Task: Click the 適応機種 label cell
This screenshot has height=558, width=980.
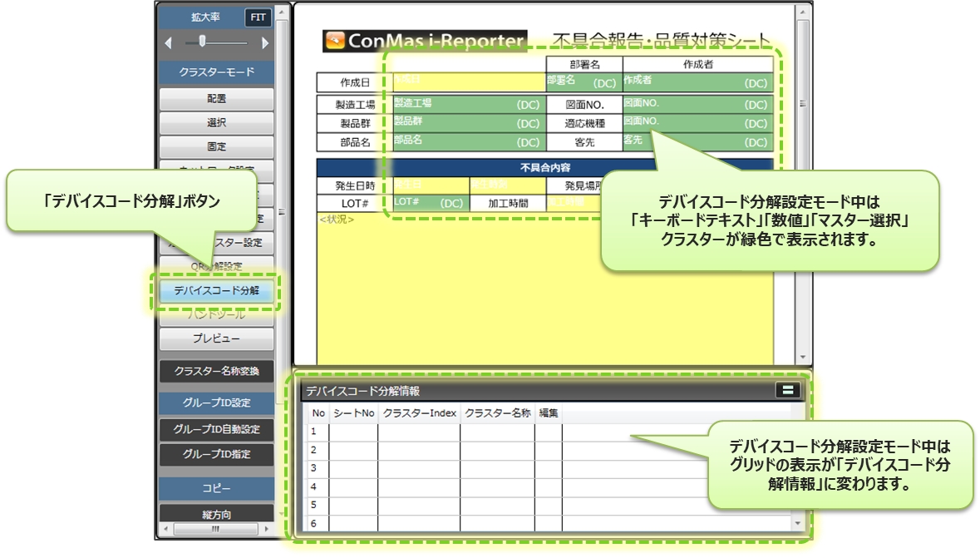Action: coord(584,123)
